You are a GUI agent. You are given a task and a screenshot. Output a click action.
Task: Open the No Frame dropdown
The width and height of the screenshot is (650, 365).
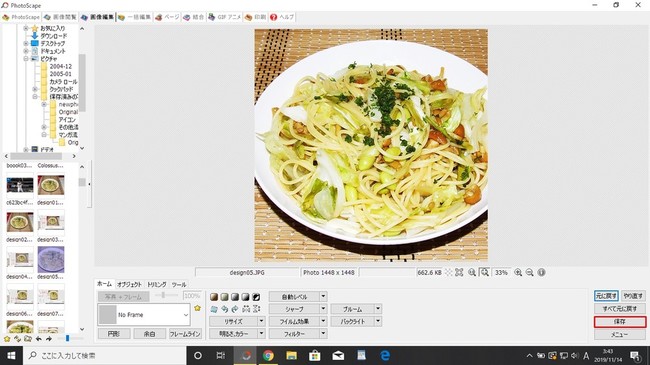click(144, 315)
